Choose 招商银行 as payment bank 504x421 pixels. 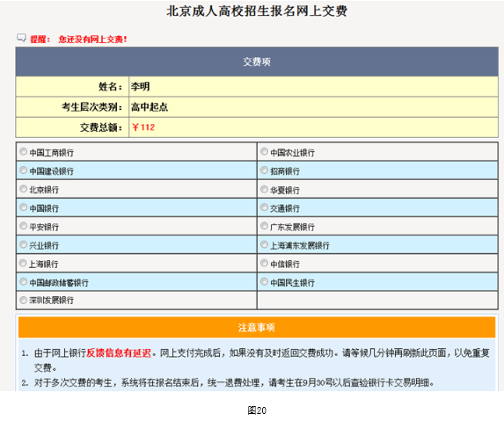point(264,170)
